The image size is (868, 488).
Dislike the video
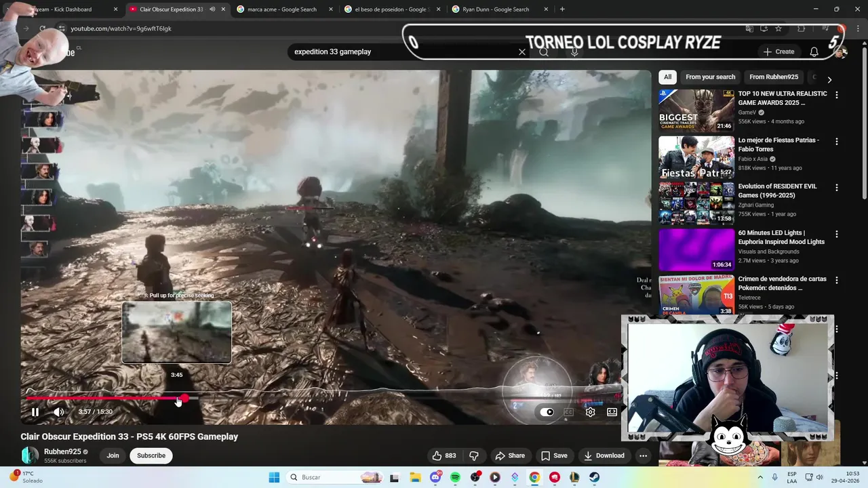pyautogui.click(x=474, y=455)
